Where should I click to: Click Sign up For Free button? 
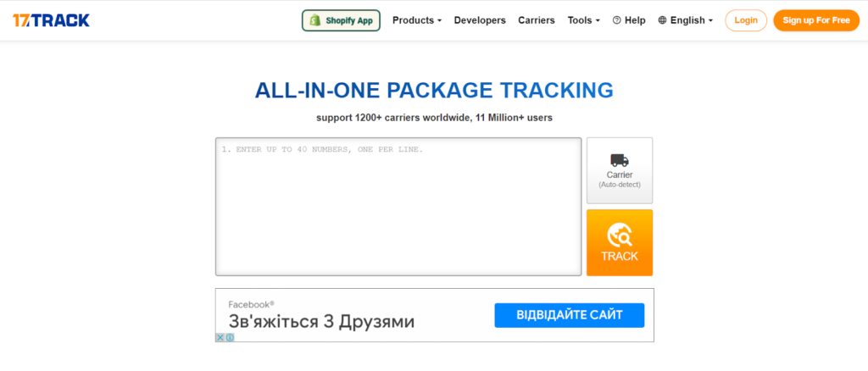point(816,20)
